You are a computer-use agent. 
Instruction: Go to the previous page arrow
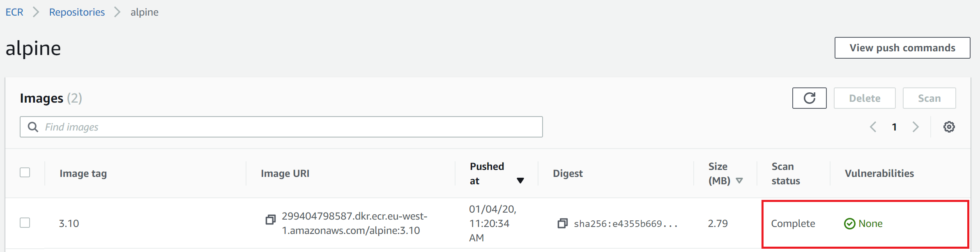[873, 127]
